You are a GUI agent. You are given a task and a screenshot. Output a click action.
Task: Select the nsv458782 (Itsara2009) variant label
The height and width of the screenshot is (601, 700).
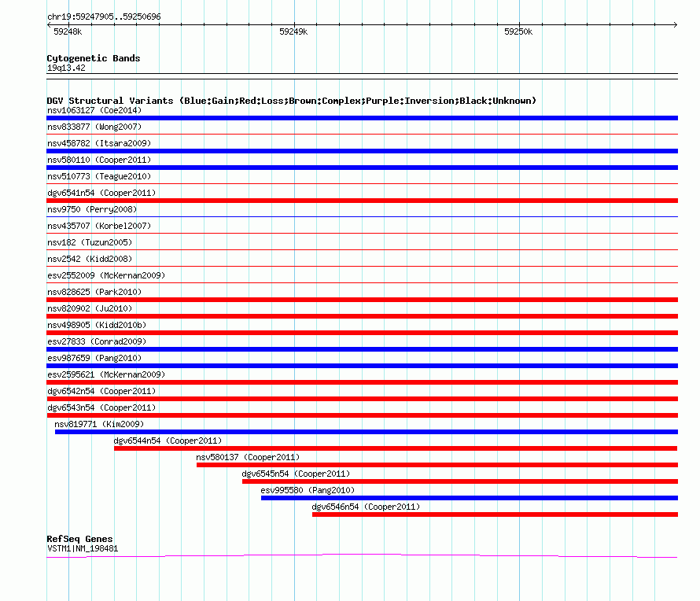point(99,143)
